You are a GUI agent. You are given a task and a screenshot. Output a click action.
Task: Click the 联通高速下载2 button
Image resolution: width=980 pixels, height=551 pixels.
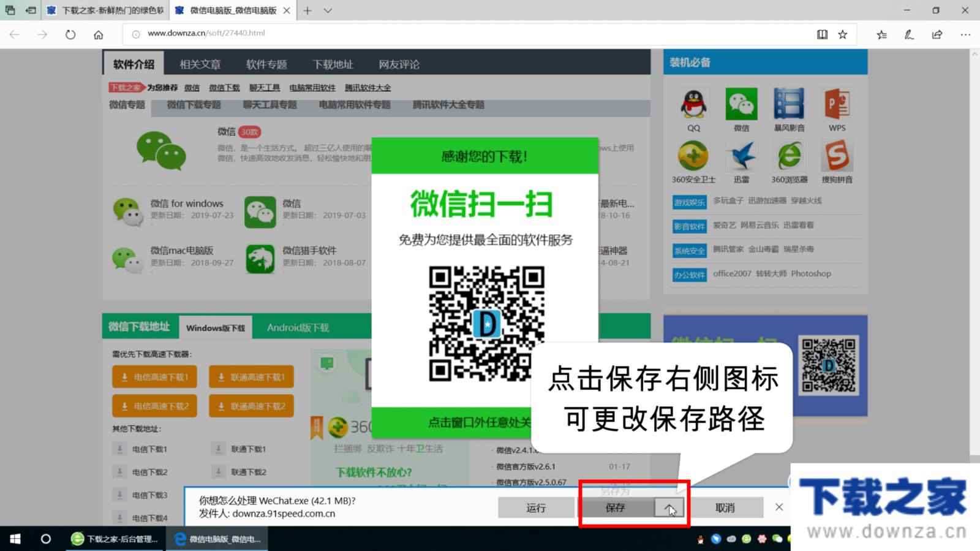[x=251, y=406]
